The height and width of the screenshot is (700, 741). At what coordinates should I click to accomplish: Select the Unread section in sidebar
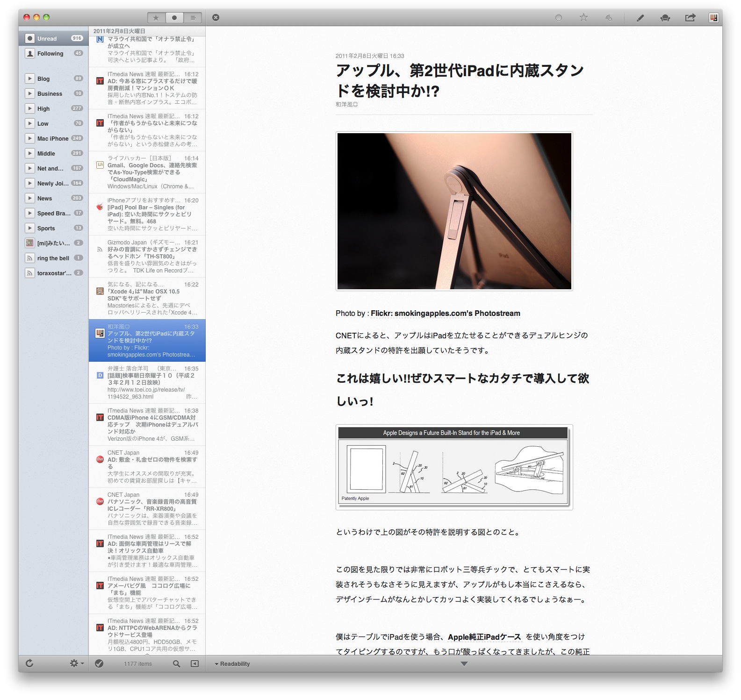(47, 38)
